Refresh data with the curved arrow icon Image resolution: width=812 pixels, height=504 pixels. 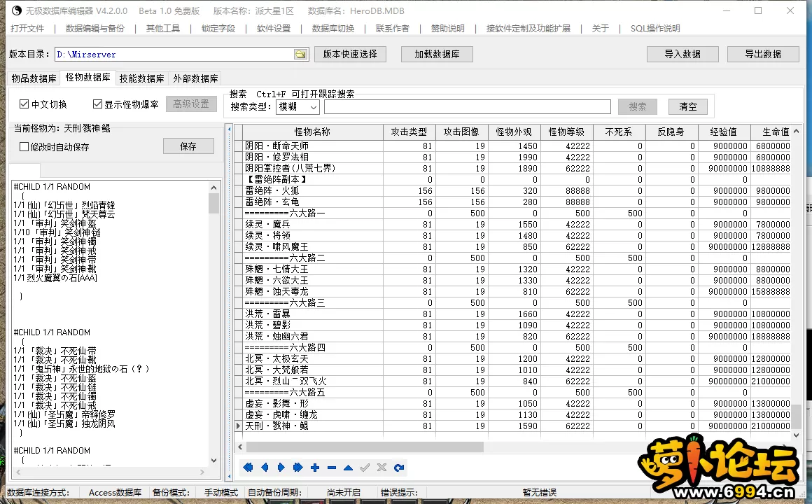pyautogui.click(x=399, y=467)
